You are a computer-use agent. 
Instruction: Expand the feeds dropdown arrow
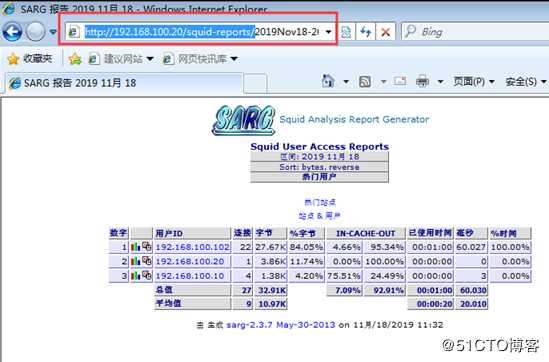pos(384,82)
